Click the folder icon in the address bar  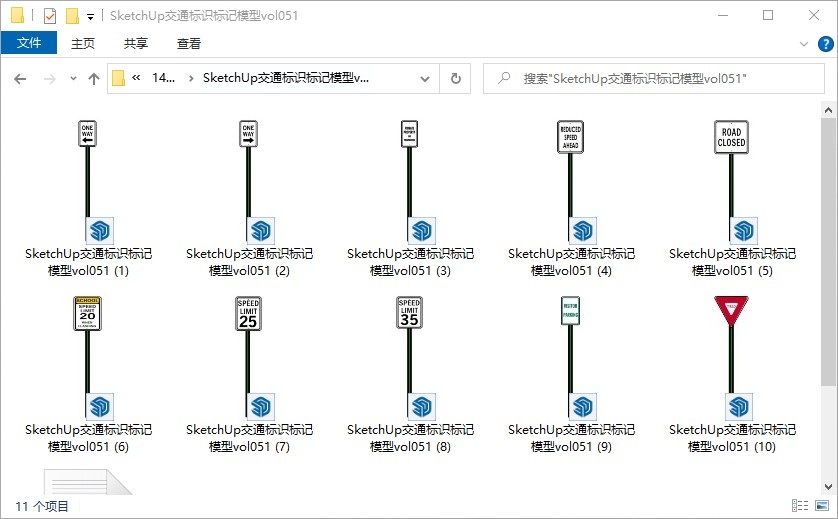(118, 79)
